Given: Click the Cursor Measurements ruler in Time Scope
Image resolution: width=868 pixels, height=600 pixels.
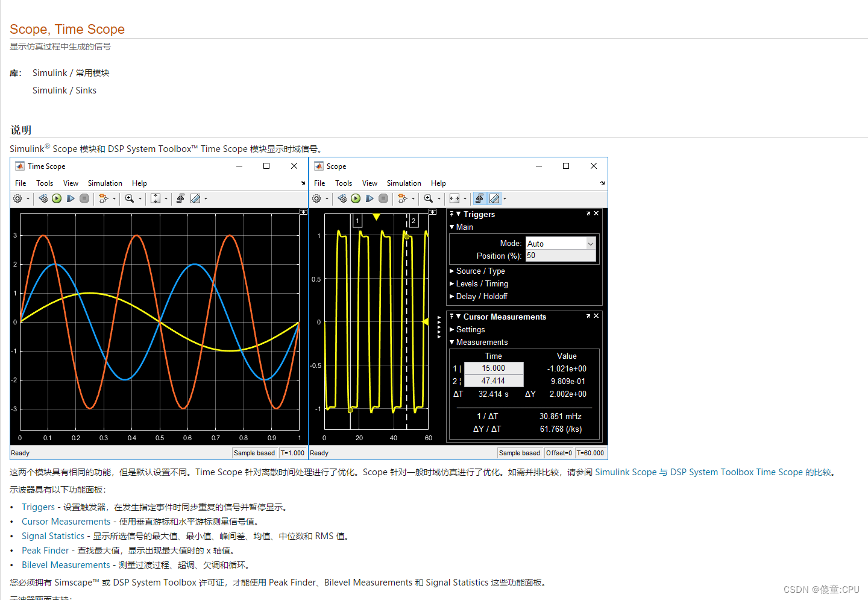Looking at the screenshot, I should [195, 198].
